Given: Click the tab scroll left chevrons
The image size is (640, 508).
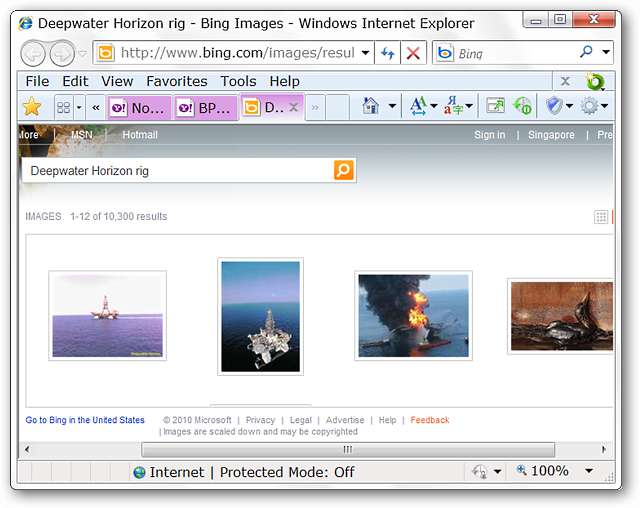Looking at the screenshot, I should coord(96,107).
